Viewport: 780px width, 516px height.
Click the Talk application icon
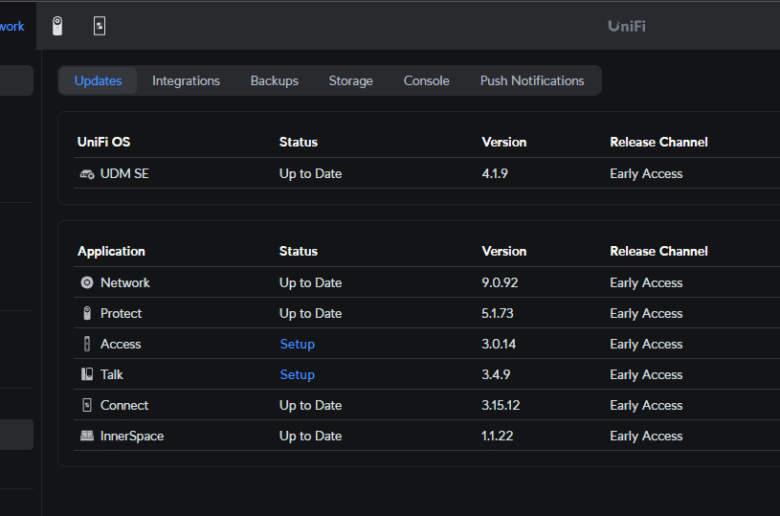tap(87, 374)
